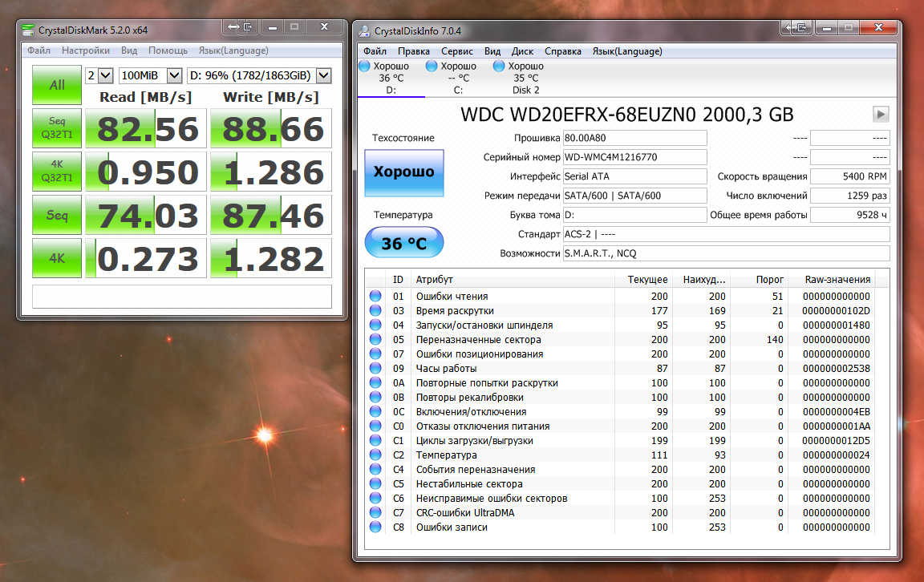The height and width of the screenshot is (582, 924).
Task: Click status icon for Переназначенные сектора row
Action: [x=375, y=339]
